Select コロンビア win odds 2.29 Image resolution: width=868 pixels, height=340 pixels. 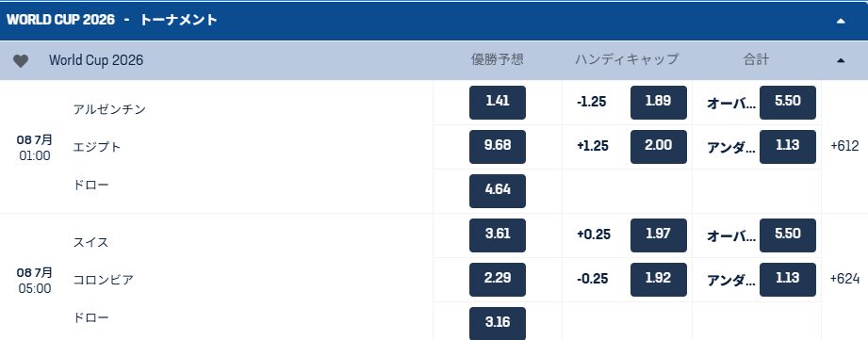pyautogui.click(x=497, y=279)
